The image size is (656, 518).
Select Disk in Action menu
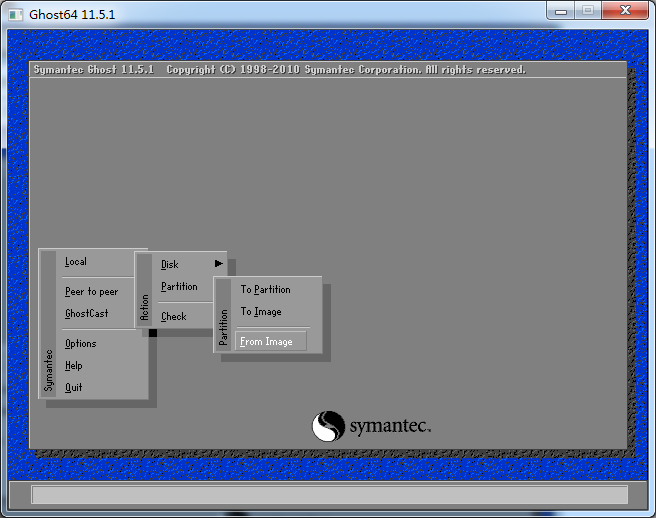click(x=169, y=264)
